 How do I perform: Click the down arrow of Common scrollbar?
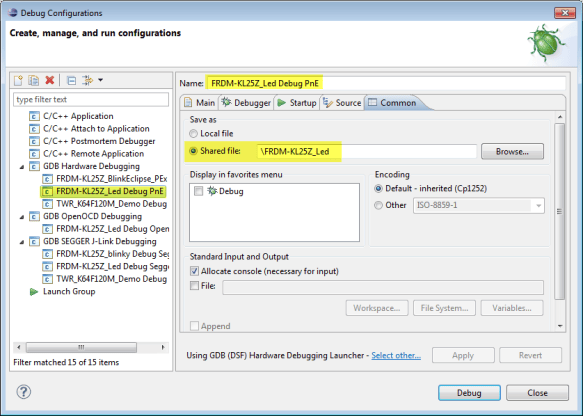[x=560, y=326]
